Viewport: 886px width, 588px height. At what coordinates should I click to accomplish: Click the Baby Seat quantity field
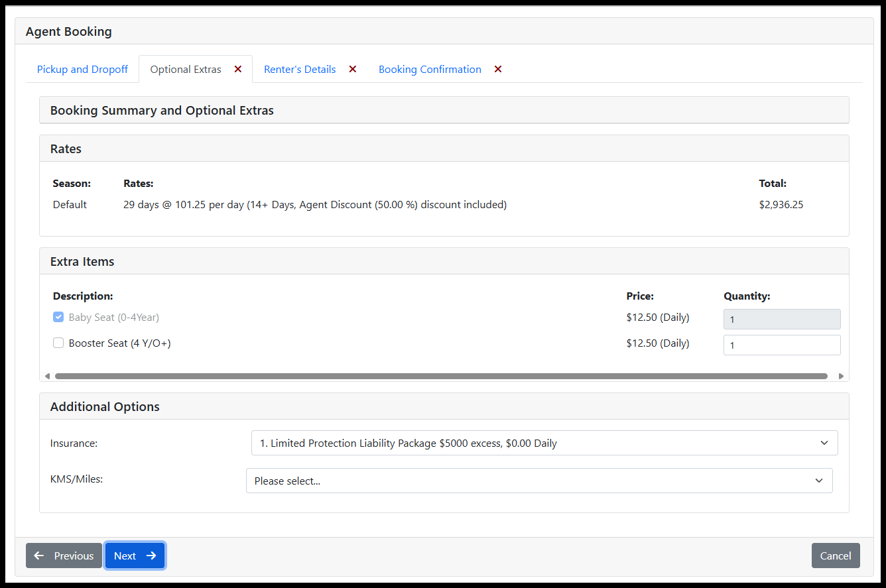782,320
